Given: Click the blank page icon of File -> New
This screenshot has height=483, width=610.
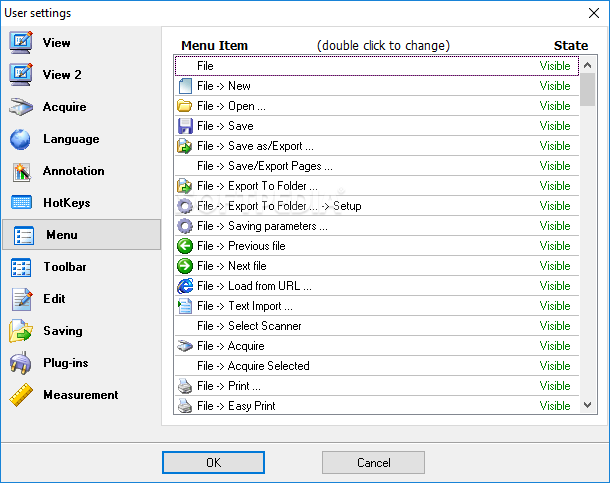Looking at the screenshot, I should [185, 86].
